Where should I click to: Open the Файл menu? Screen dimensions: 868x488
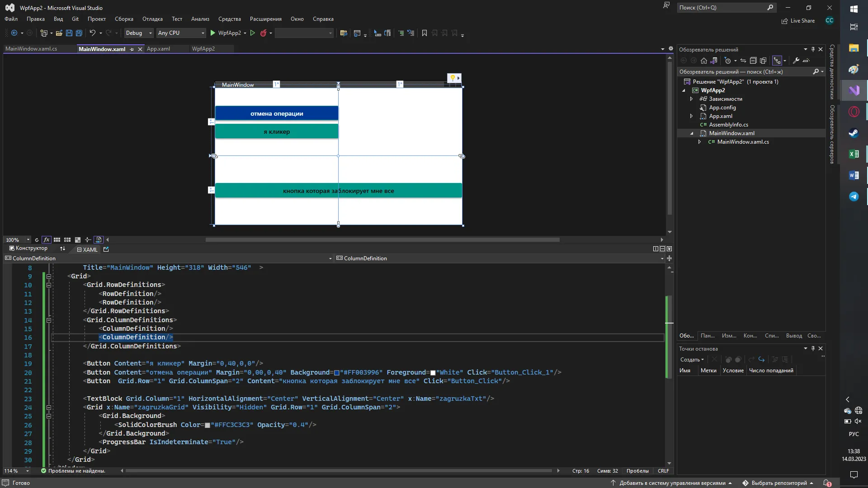[11, 19]
